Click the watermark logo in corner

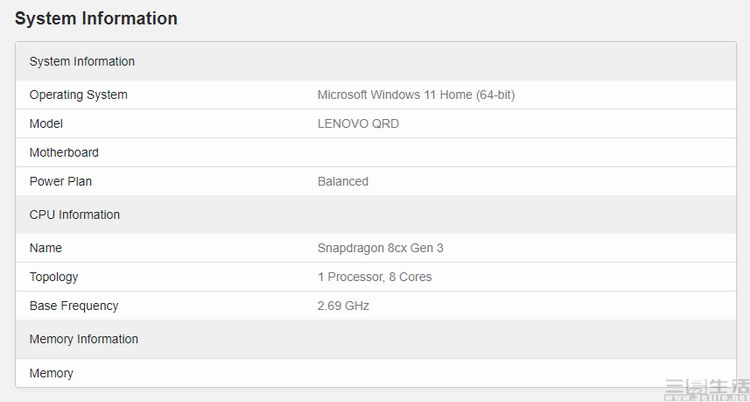pyautogui.click(x=706, y=390)
